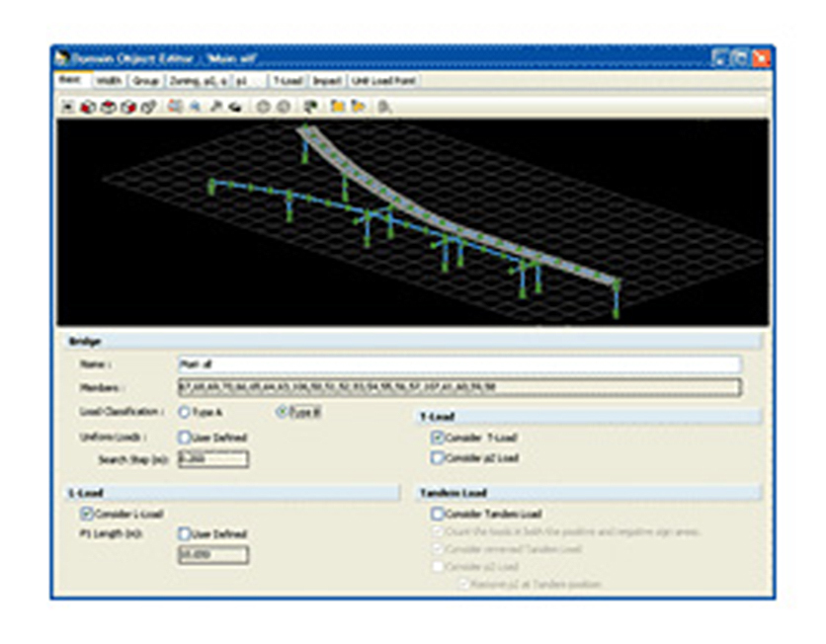Enable Consider p2 Load under T-Load

437,457
